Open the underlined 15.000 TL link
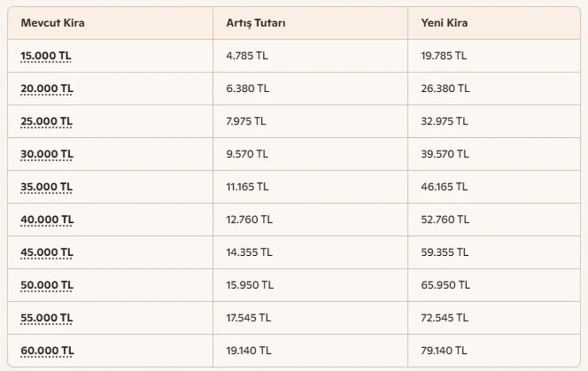Screen dimensions: 588x371 pos(46,56)
